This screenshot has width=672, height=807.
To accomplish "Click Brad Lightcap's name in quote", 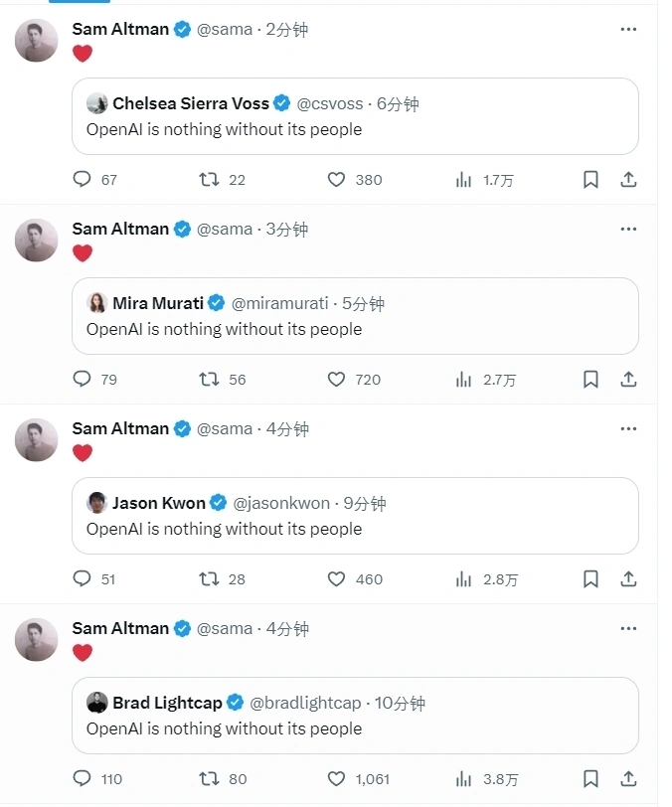I will point(167,703).
